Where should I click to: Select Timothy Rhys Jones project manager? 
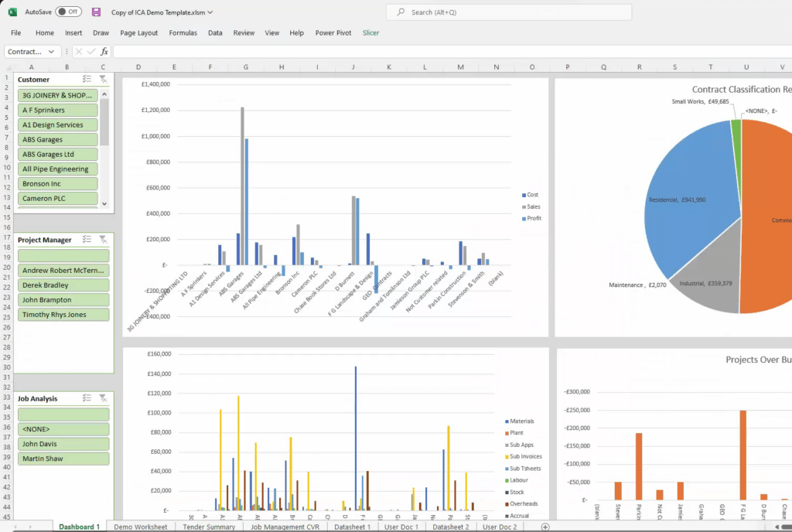63,314
